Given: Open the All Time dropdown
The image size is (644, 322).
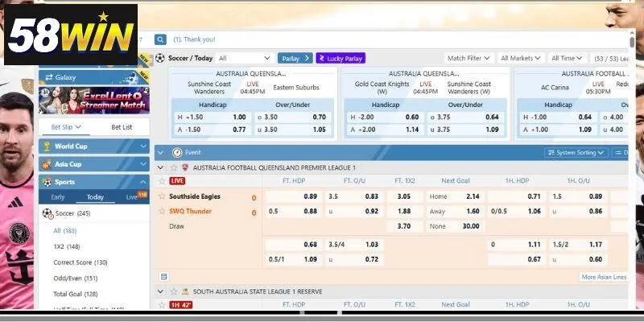Looking at the screenshot, I should (x=567, y=58).
